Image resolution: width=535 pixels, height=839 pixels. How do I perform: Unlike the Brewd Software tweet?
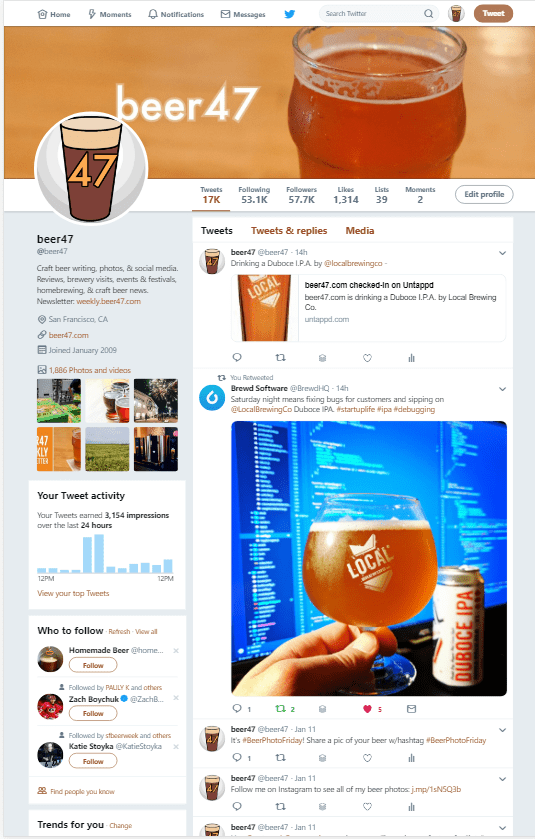[367, 709]
